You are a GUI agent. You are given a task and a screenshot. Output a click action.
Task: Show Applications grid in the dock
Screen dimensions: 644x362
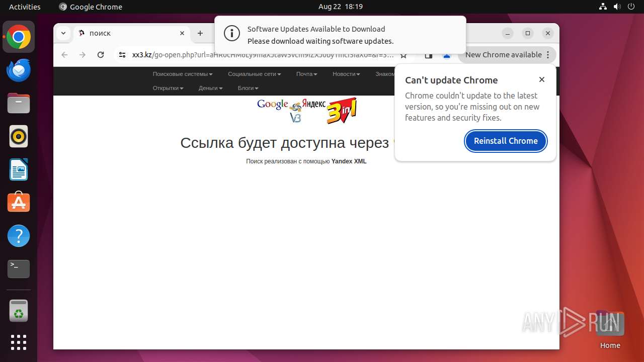click(19, 342)
